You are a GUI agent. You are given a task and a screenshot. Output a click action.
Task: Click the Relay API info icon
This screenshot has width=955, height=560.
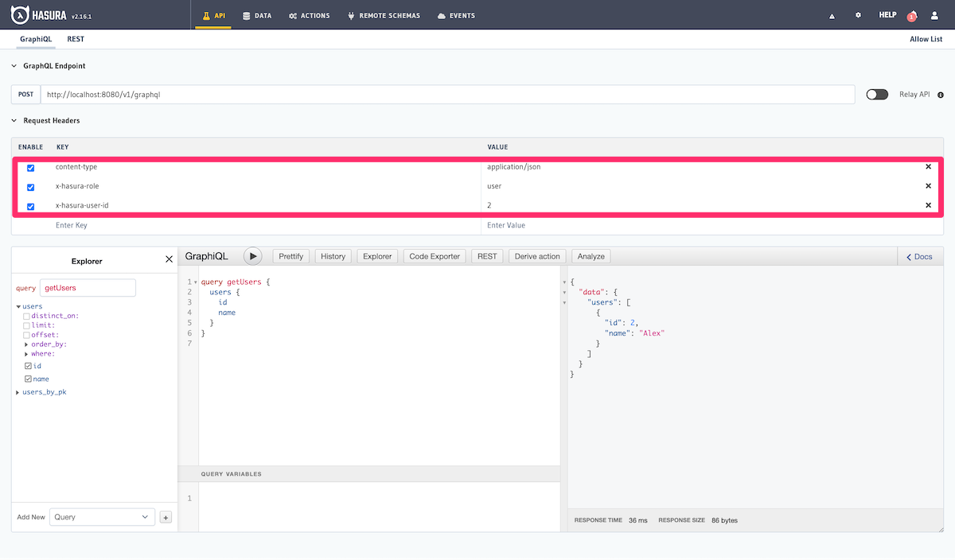(x=941, y=94)
